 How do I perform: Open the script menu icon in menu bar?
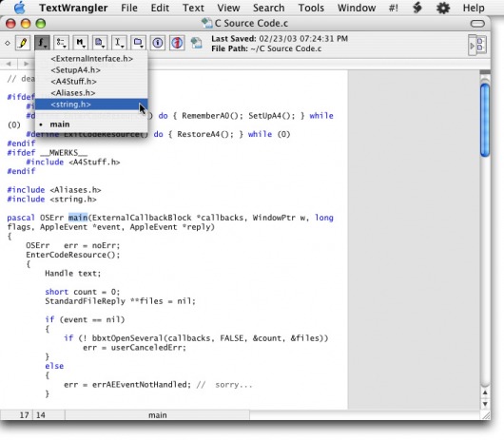(417, 8)
